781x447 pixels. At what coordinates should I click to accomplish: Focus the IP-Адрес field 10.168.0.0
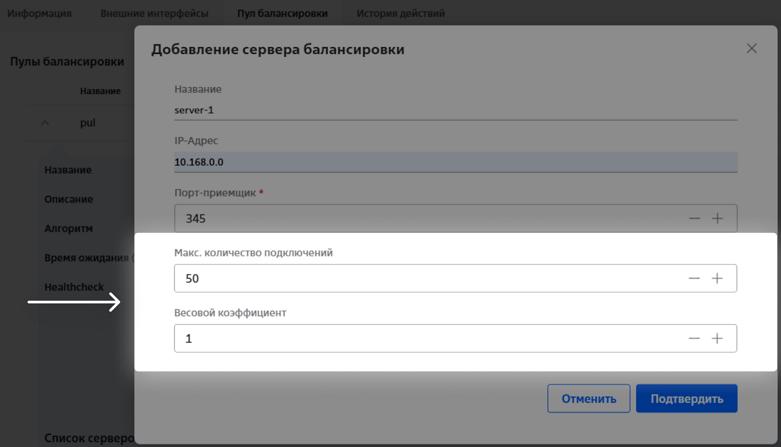tap(455, 162)
